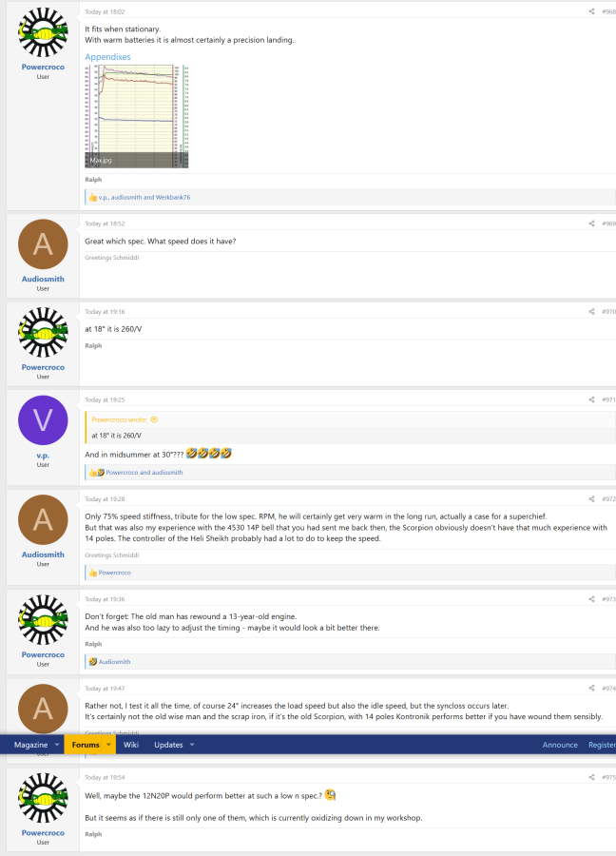The height and width of the screenshot is (856, 616).
Task: Click the Announce link in navigation bar
Action: tap(560, 745)
